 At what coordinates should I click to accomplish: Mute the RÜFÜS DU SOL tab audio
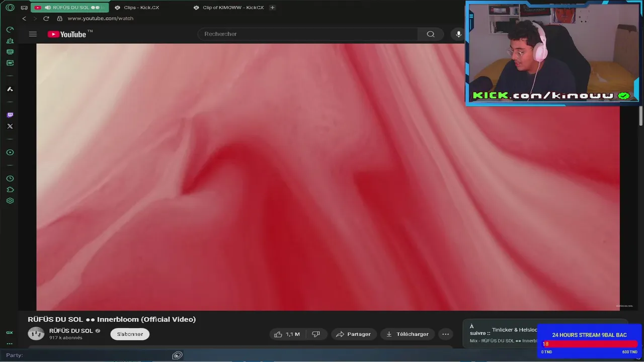point(47,8)
